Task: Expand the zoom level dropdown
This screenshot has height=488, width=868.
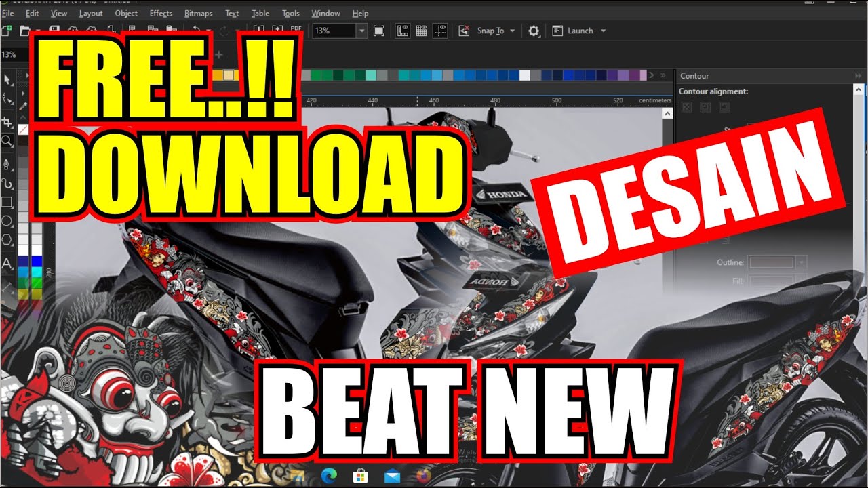Action: tap(361, 30)
